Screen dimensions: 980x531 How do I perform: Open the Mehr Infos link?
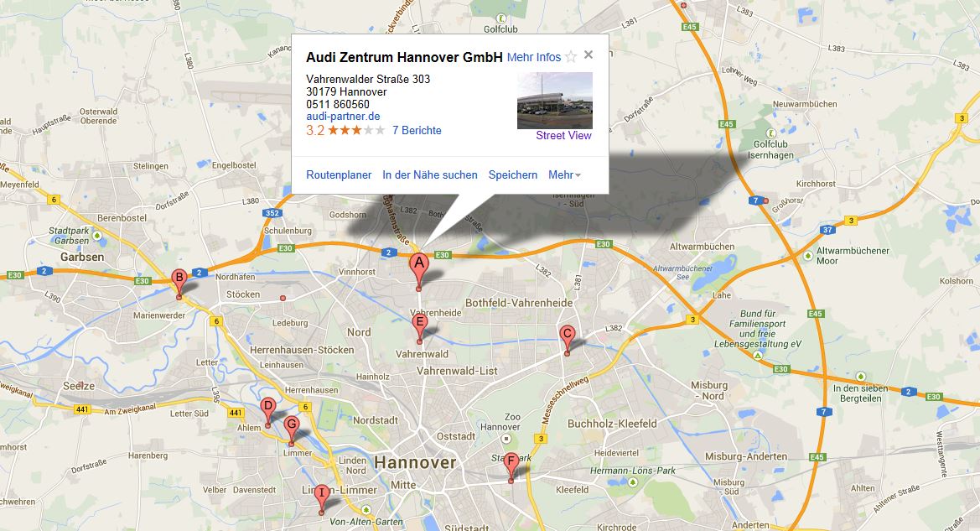[534, 57]
